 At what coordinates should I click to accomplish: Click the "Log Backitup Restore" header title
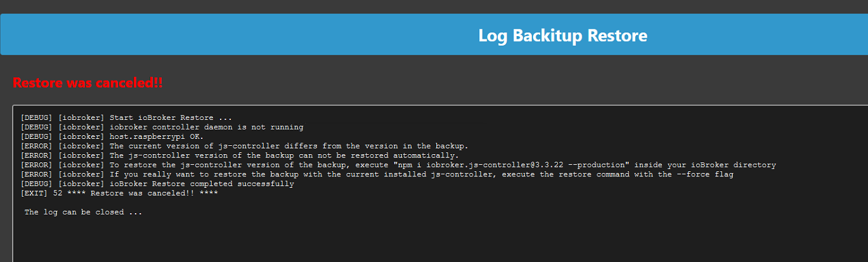pos(562,35)
